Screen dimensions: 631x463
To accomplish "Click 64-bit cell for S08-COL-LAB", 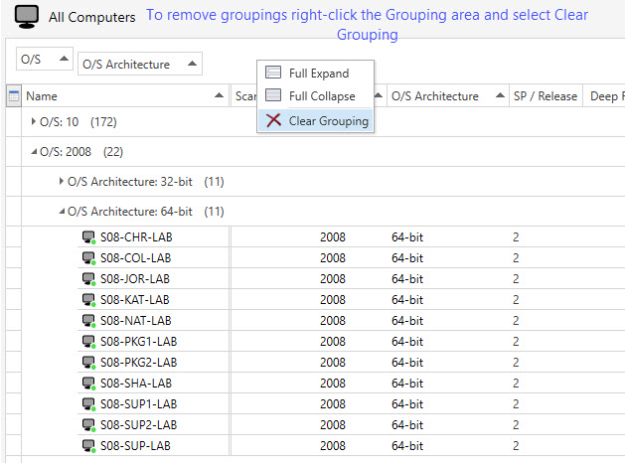I will coord(407,258).
